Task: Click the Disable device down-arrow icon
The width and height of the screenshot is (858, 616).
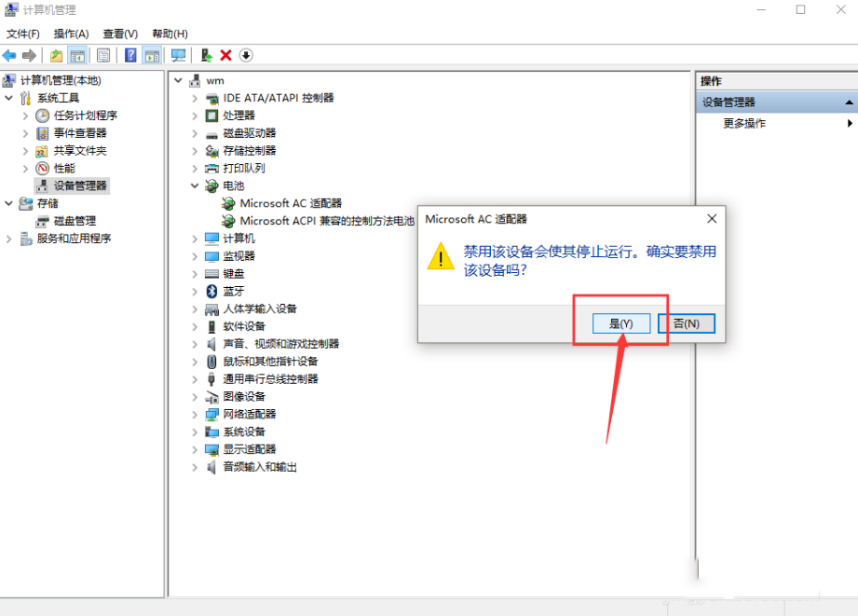Action: pyautogui.click(x=246, y=55)
